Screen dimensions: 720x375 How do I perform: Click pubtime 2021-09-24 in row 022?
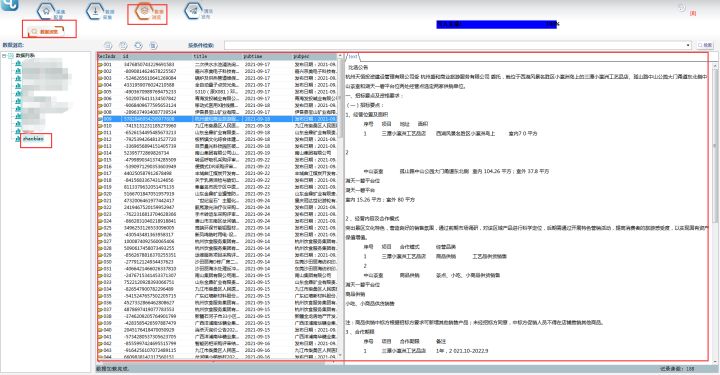pyautogui.click(x=258, y=207)
